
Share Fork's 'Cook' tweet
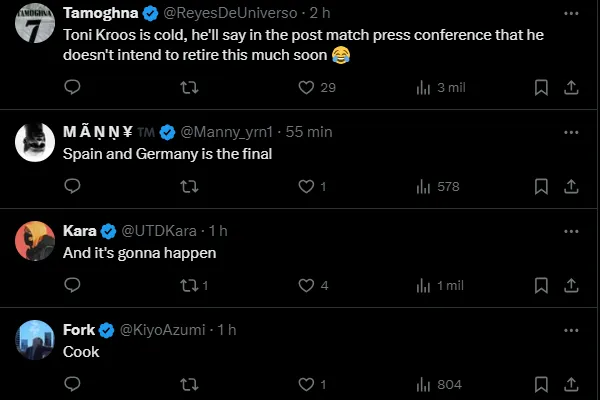(571, 384)
